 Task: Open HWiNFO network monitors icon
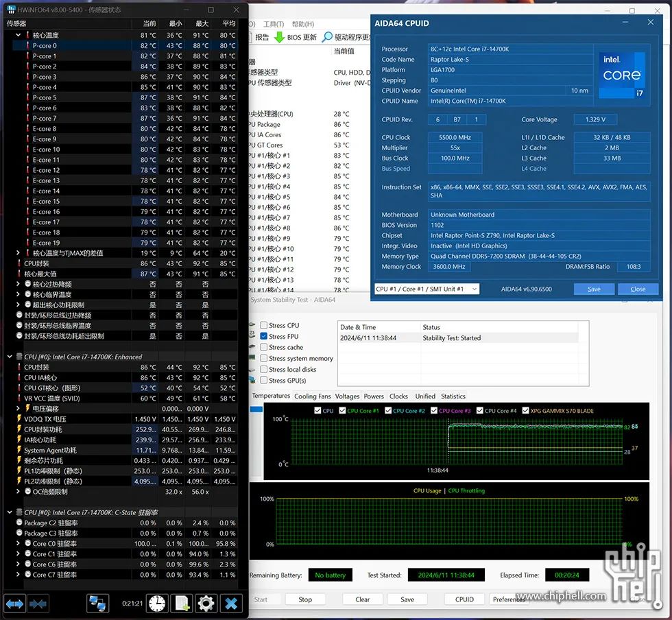[97, 604]
